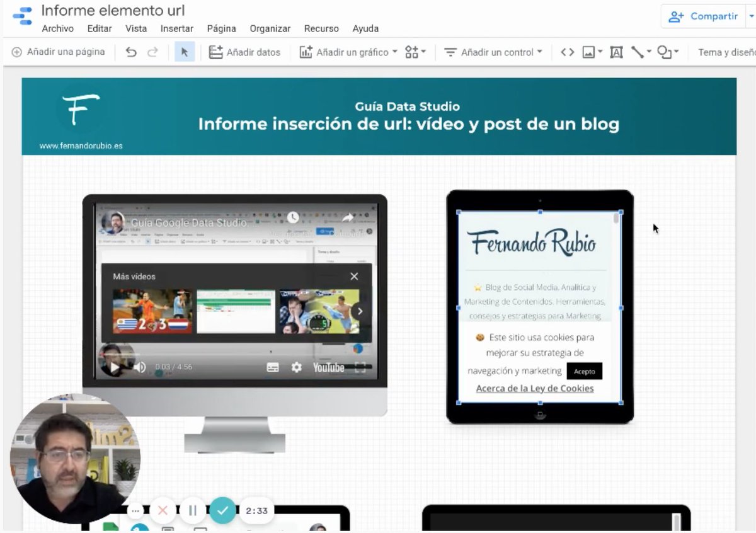Select the text box tool
The width and height of the screenshot is (756, 533).
616,52
